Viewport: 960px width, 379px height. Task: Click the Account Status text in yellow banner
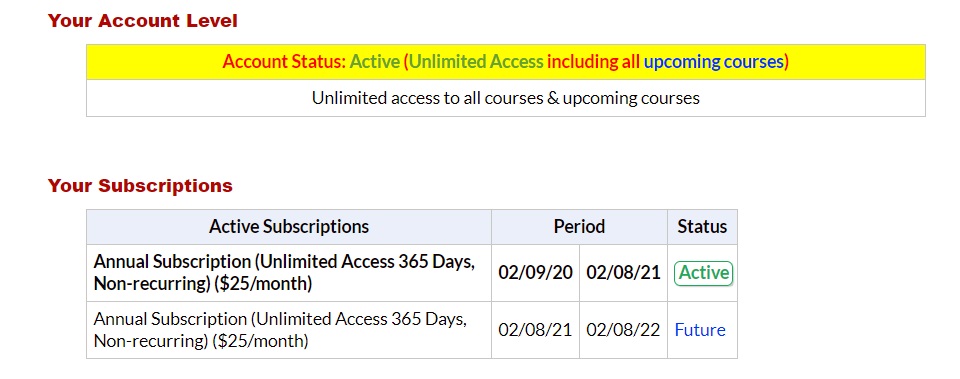click(x=284, y=62)
